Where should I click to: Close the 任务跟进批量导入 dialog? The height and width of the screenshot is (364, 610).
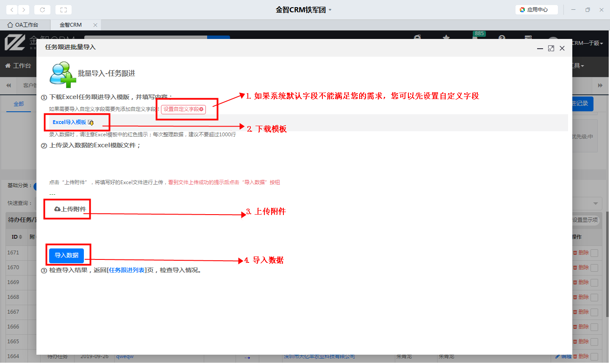(562, 49)
